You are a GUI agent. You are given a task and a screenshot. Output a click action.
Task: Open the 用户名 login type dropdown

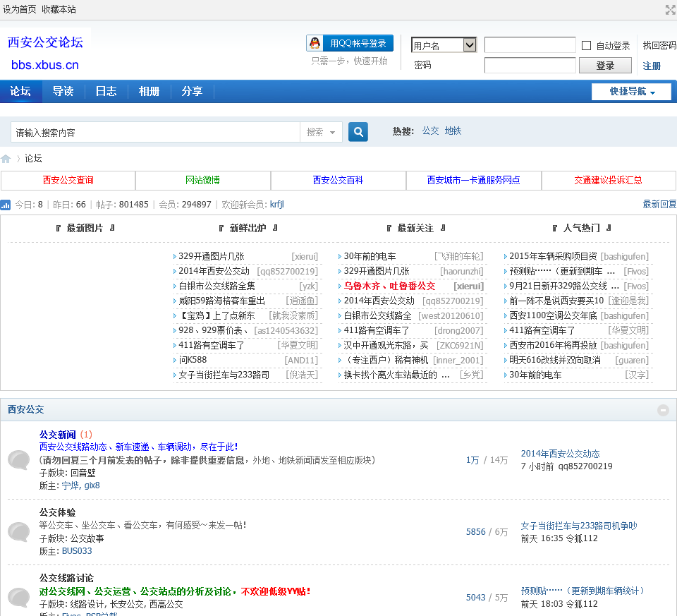(x=444, y=45)
